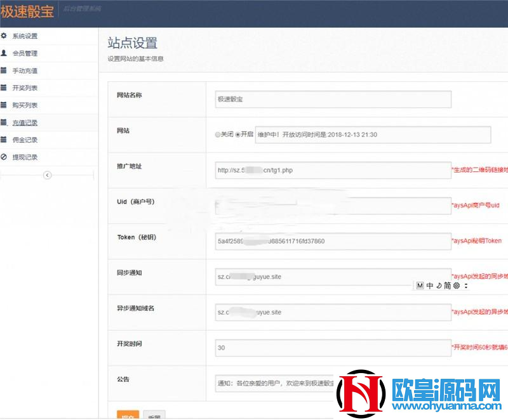Image resolution: width=508 pixels, height=420 pixels.
Task: Click the 异步通知域名 input field
Action: click(x=333, y=312)
